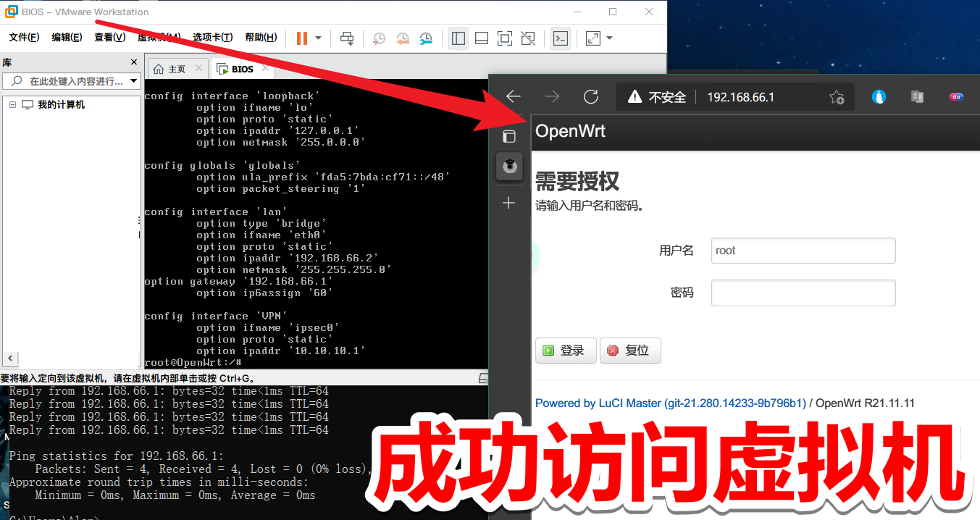Open the Powered by LuCI Master link

pos(671,403)
